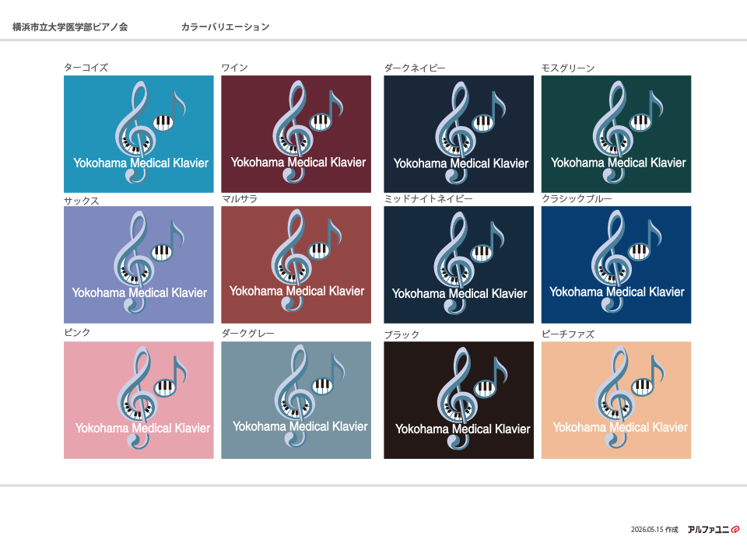Click the カラーバリエーション heading
Image resolution: width=747 pixels, height=560 pixels.
226,27
